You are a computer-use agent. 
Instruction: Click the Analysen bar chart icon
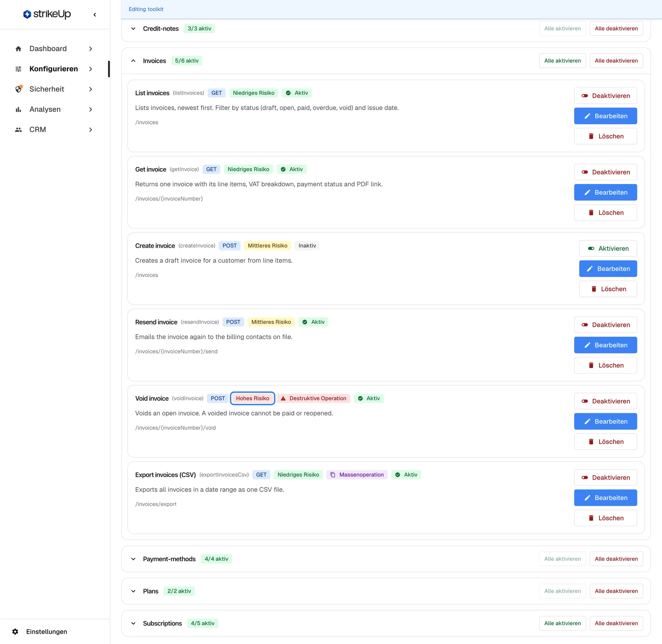click(x=18, y=109)
